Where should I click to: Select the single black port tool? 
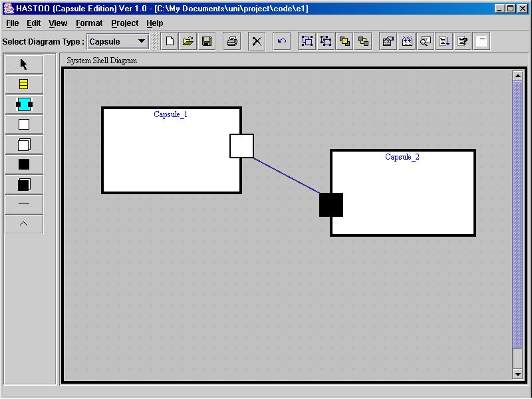coord(24,164)
